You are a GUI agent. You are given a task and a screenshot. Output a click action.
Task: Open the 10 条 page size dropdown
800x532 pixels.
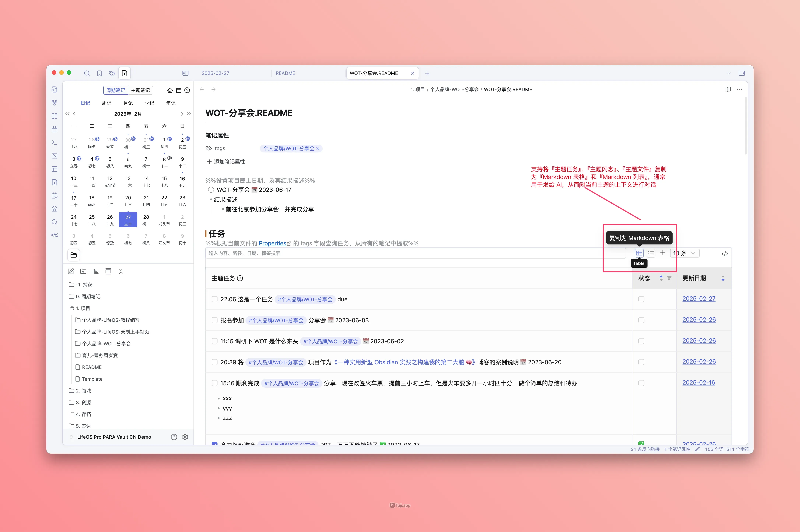coord(685,253)
